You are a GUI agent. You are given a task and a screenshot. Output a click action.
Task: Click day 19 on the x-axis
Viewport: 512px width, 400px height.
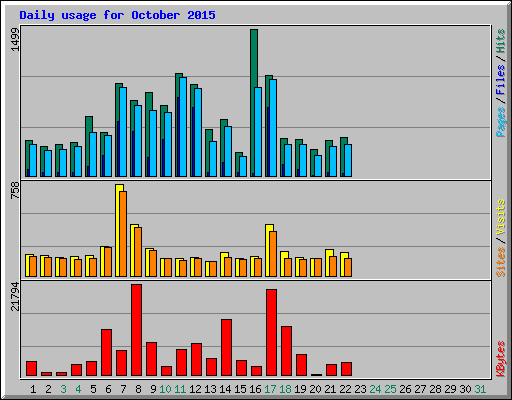point(300,389)
